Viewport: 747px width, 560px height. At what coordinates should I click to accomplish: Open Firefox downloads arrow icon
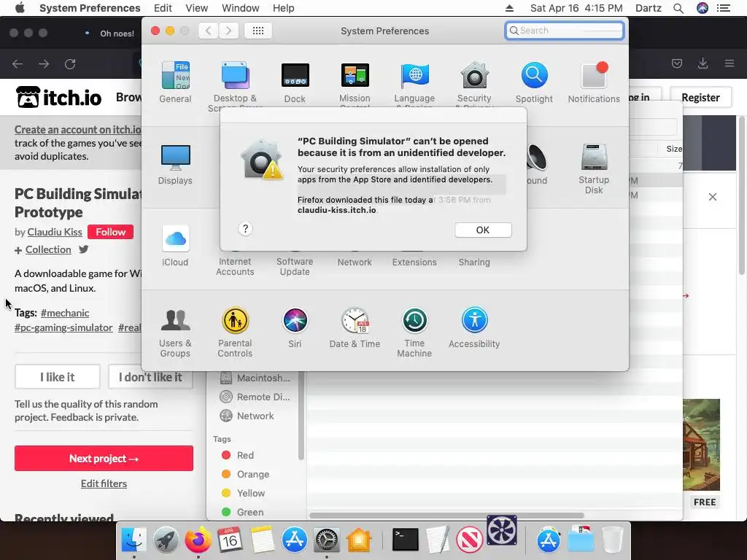pos(703,63)
